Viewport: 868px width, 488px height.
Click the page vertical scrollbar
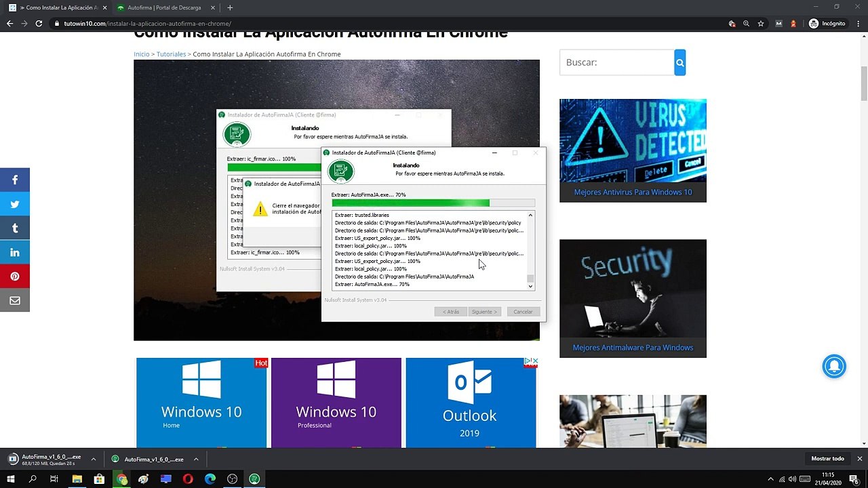coord(864,84)
